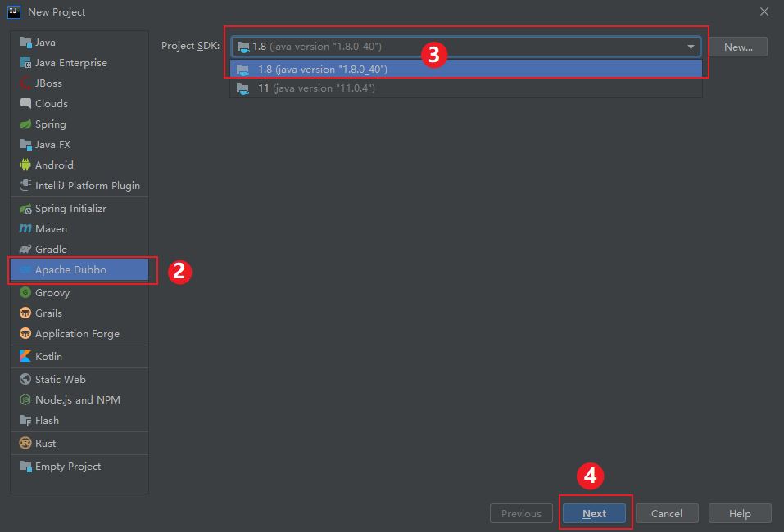Pick the Flash folder icon
784x532 pixels.
pos(25,420)
